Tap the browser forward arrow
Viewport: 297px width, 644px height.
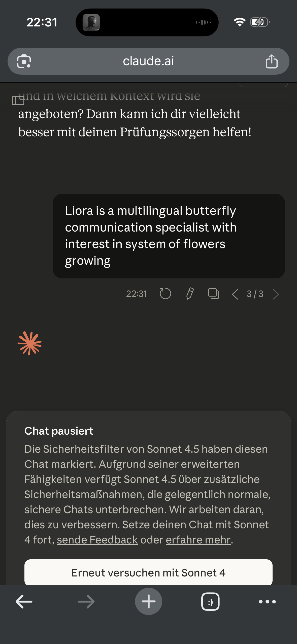[86, 602]
